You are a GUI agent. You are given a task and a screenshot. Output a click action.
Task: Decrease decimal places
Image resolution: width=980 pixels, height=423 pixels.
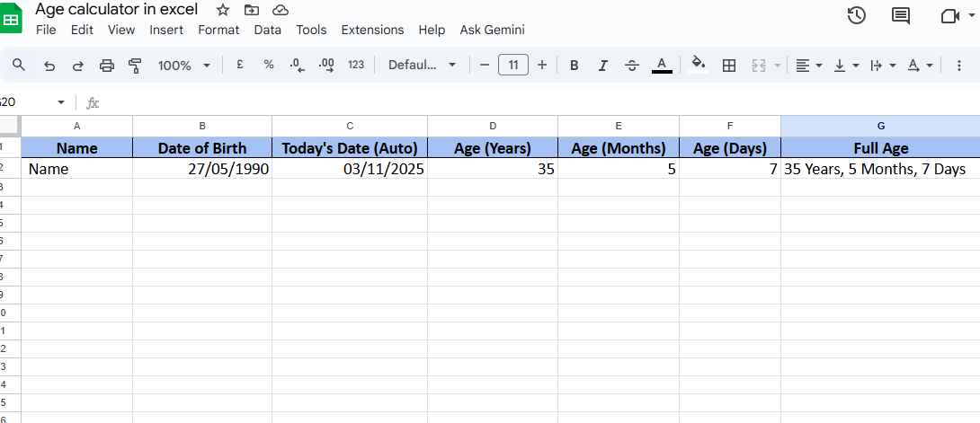click(298, 66)
